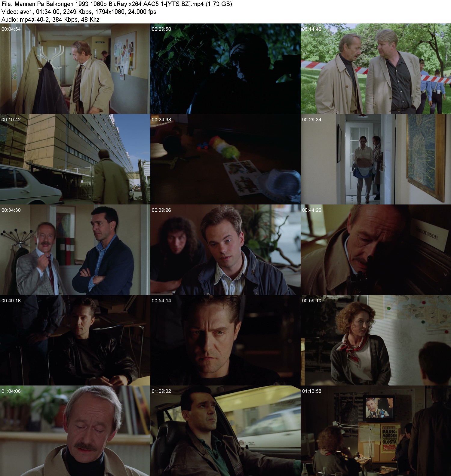451x476 pixels.
Task: Click the "Video: avc1, 01:34:00" info line
Action: tap(79, 12)
